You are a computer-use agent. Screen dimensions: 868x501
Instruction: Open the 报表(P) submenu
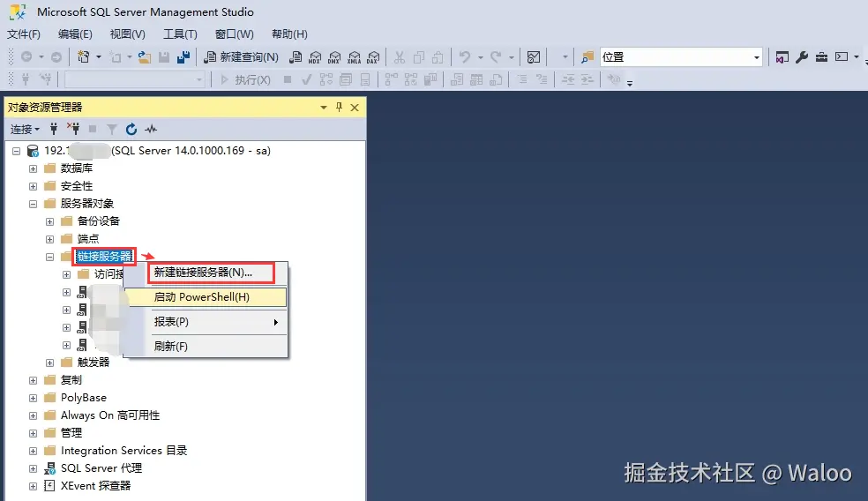coord(206,322)
